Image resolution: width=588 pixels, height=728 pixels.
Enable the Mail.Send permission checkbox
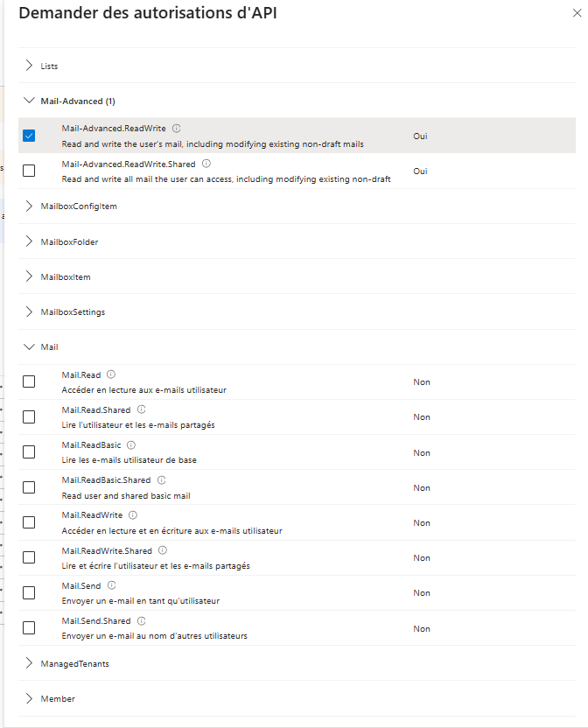[x=29, y=592]
